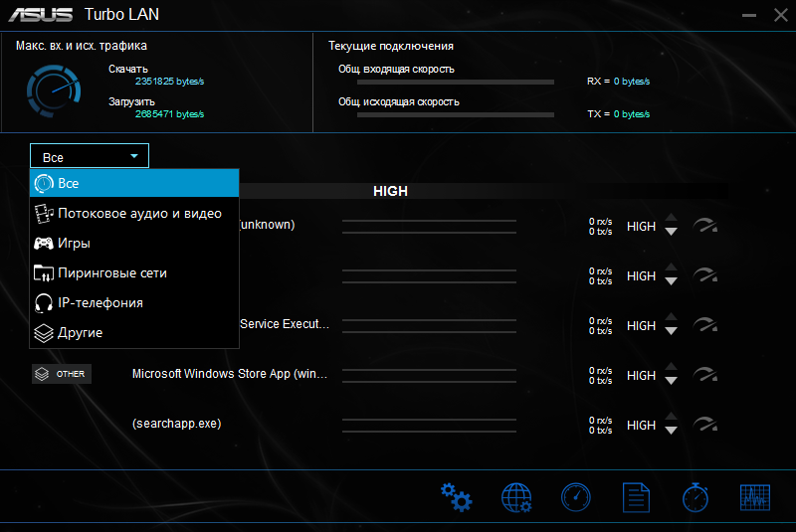Lower priority of the second listed row
Screen dimensions: 796x532
671,281
